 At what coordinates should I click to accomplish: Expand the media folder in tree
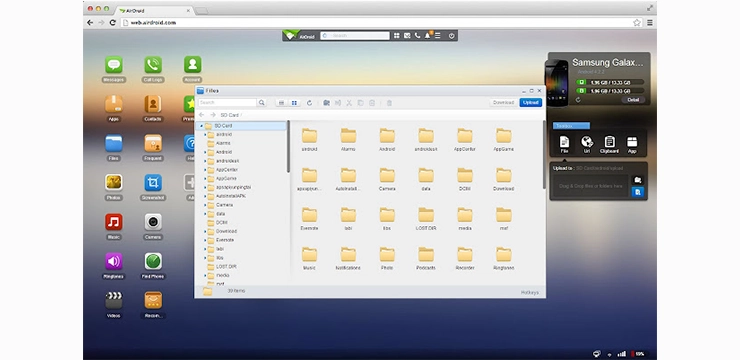pos(205,275)
